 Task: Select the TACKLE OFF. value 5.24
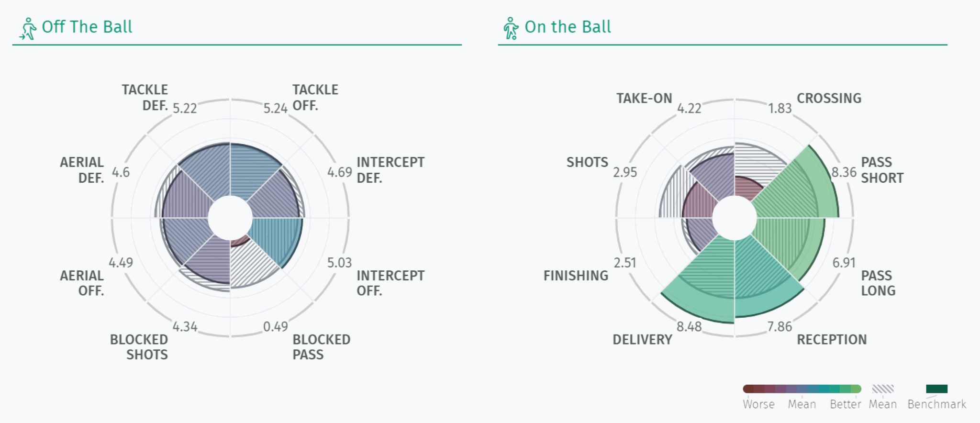pyautogui.click(x=275, y=109)
